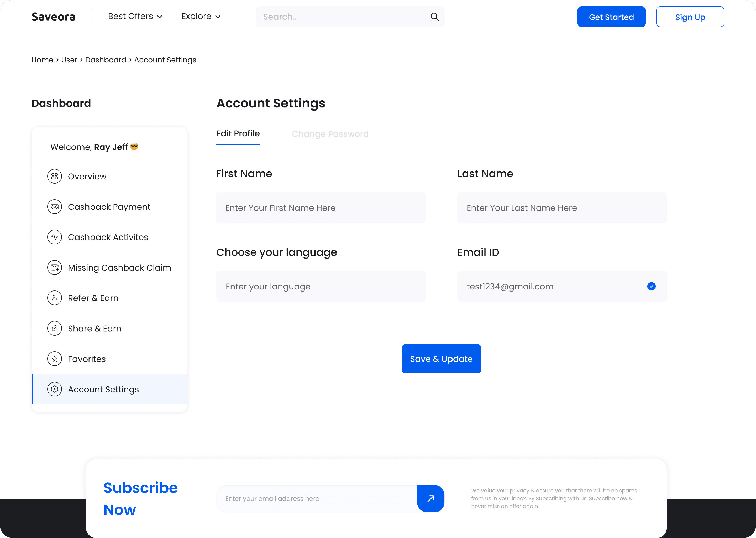This screenshot has width=756, height=538.
Task: Click the Missing Cashback Claim envelope icon
Action: pos(55,267)
